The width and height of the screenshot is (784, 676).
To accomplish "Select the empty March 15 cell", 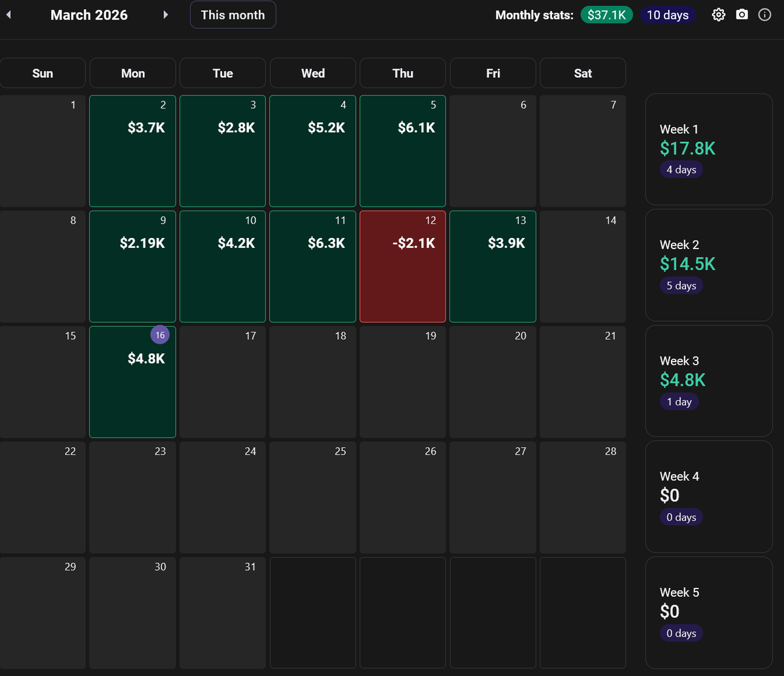I will [x=42, y=382].
